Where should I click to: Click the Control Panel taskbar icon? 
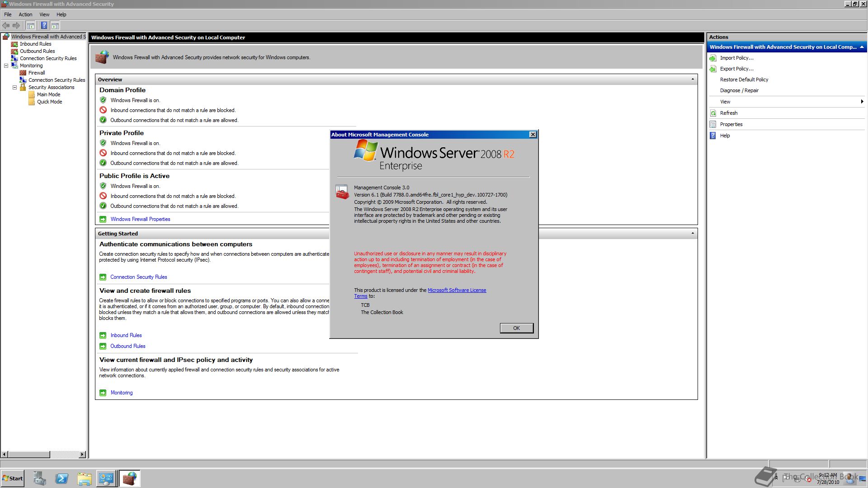click(106, 479)
